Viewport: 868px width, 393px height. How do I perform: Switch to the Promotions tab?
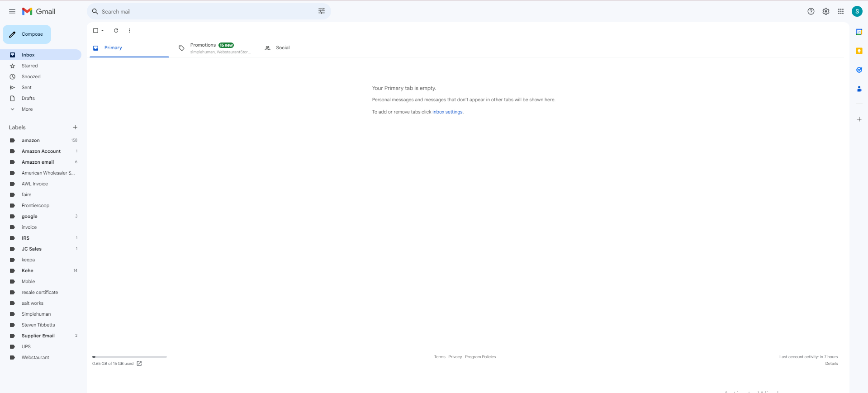coord(215,47)
